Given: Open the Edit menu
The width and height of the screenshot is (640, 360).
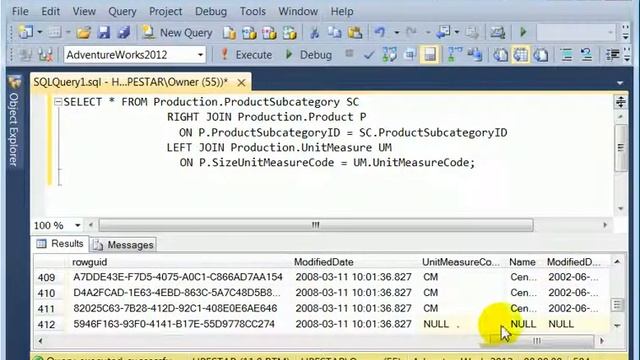Looking at the screenshot, I should click(x=50, y=11).
